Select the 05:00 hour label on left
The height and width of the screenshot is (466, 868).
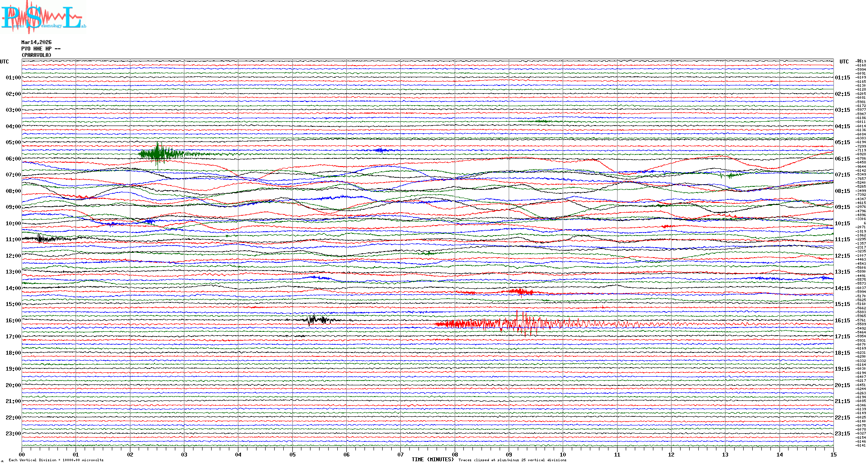coord(13,142)
